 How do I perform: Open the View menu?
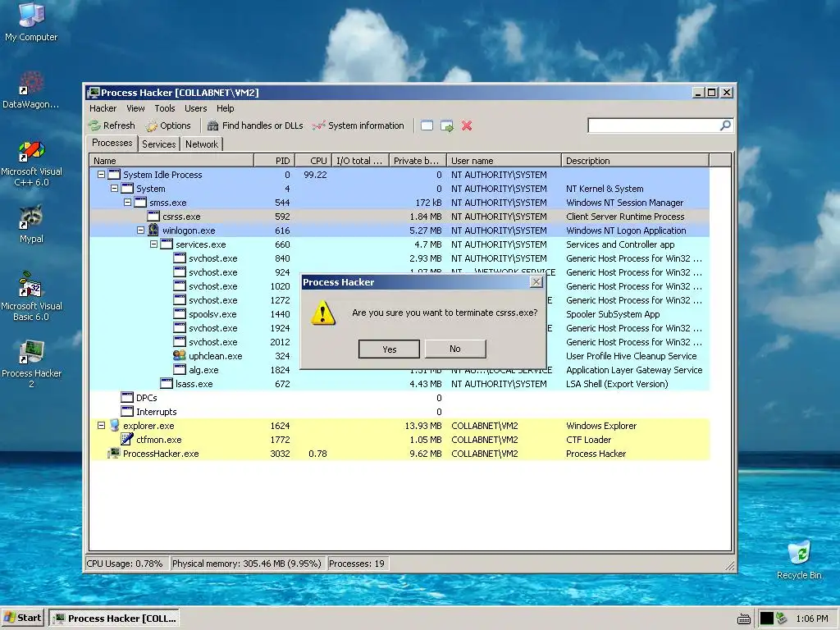(135, 108)
